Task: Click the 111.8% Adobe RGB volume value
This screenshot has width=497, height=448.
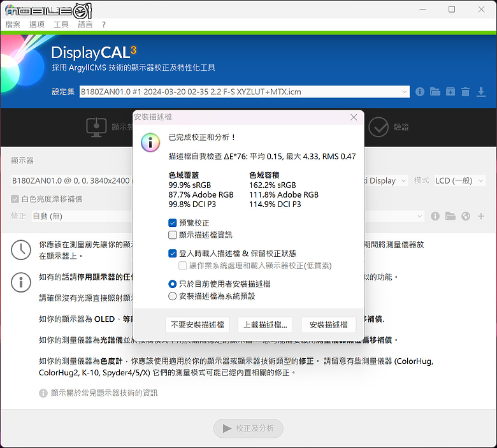Action: click(x=284, y=194)
